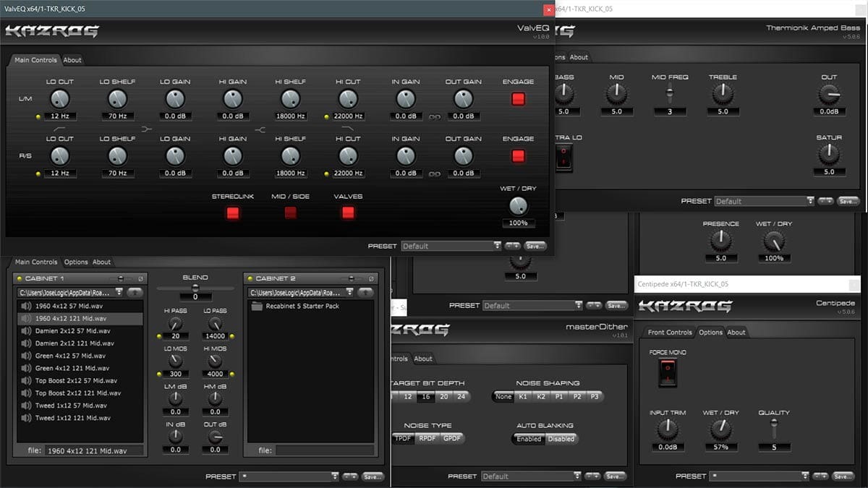Open About tab in Recabinet window
868x488 pixels.
click(102, 262)
